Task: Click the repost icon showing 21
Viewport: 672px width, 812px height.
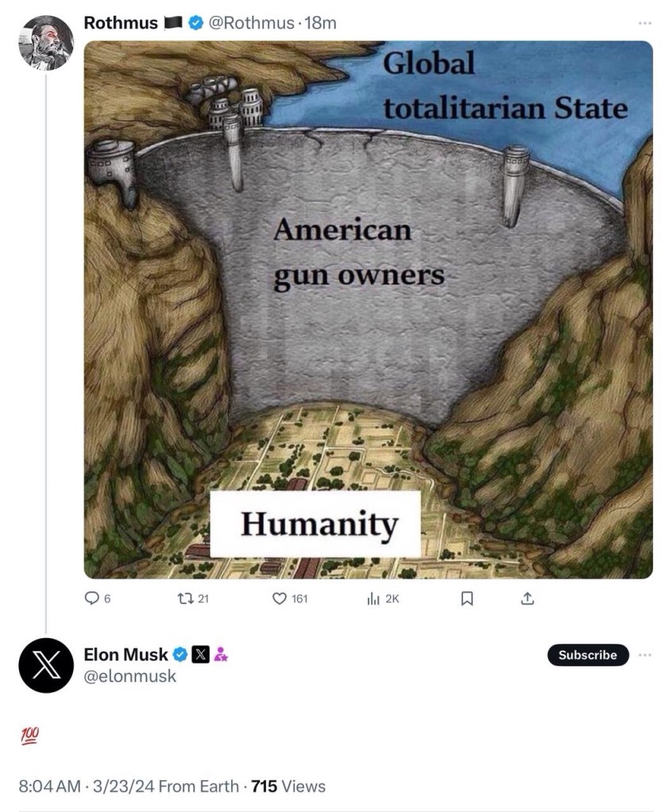Action: (x=185, y=598)
